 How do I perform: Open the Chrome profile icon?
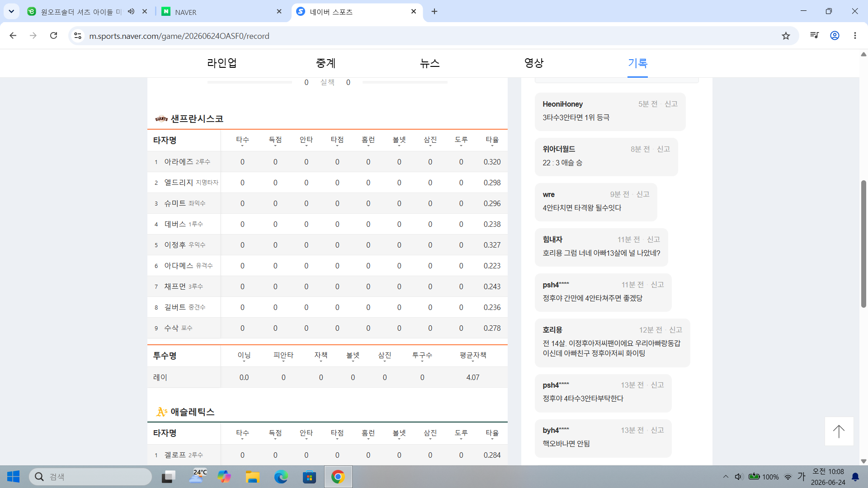pyautogui.click(x=835, y=36)
